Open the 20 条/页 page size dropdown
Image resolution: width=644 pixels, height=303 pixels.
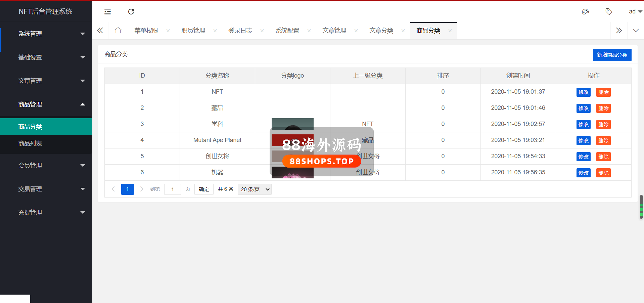point(255,189)
